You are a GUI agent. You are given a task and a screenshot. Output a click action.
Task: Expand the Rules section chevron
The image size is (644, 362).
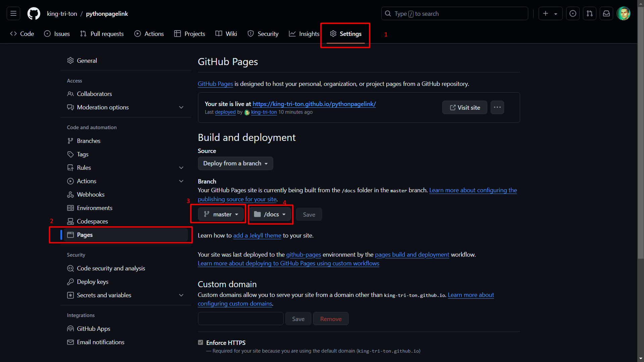pos(181,168)
